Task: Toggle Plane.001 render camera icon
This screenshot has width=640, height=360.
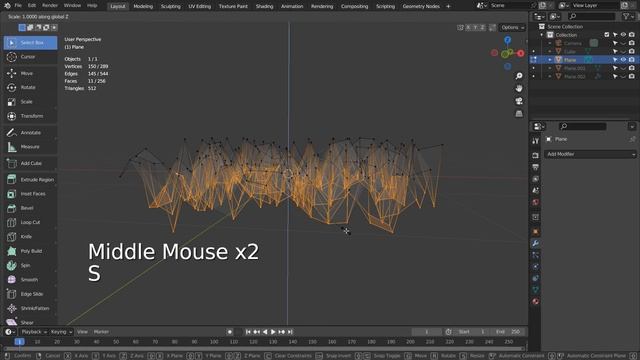Action: pos(632,68)
